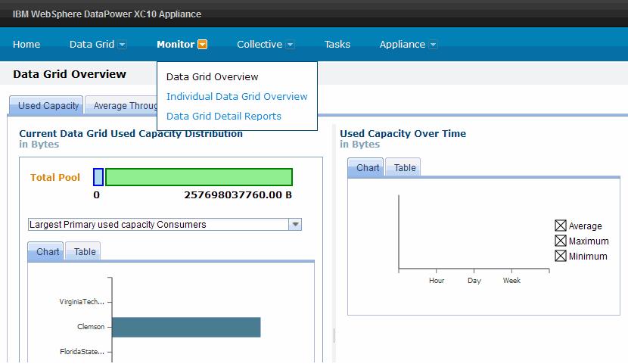Image resolution: width=628 pixels, height=364 pixels.
Task: Click the 257698037760.00 B capacity value
Action: pyautogui.click(x=238, y=195)
